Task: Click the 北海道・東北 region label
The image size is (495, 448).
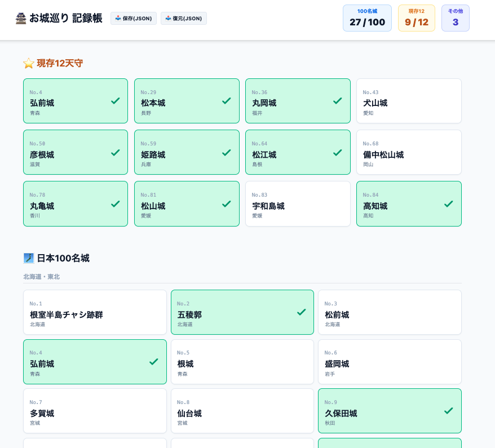Action: (x=41, y=277)
